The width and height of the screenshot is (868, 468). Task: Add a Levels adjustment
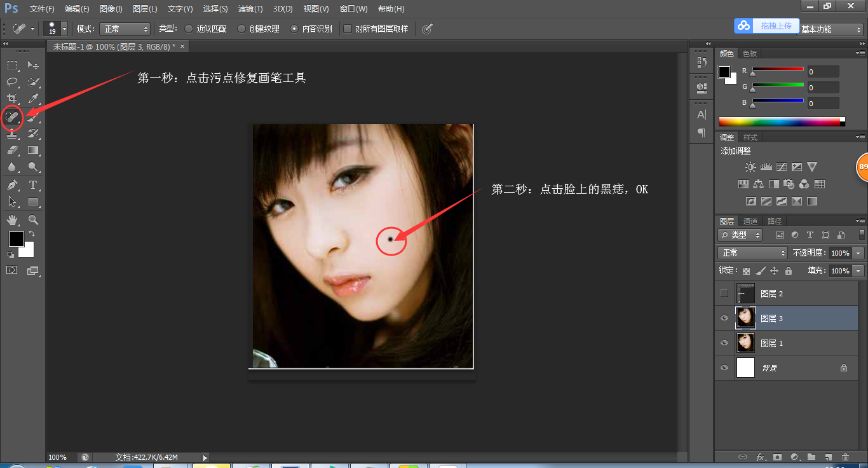tap(766, 167)
